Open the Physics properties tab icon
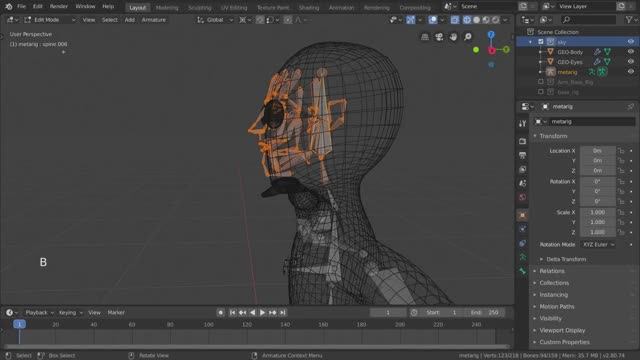The height and width of the screenshot is (360, 640). coord(522,229)
